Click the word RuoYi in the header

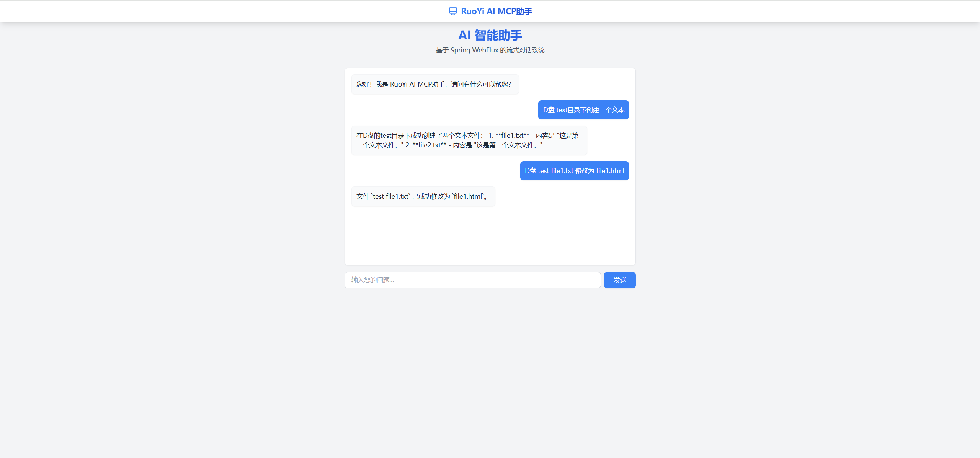tap(473, 11)
